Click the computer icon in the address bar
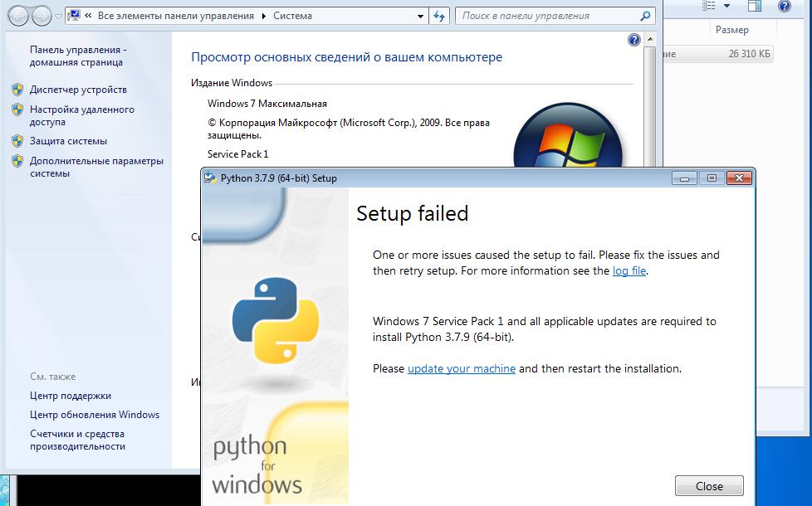 point(74,16)
